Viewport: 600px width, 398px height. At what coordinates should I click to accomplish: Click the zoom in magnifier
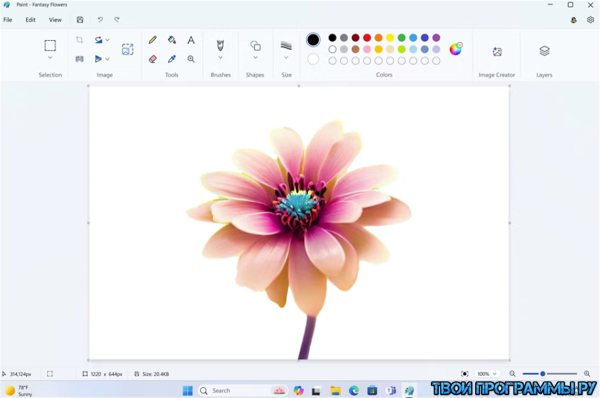[587, 374]
